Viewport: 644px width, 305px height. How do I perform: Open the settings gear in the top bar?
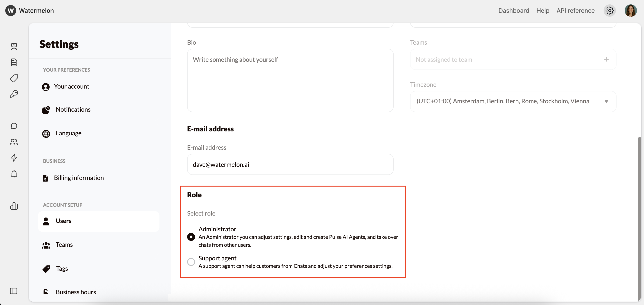point(610,11)
